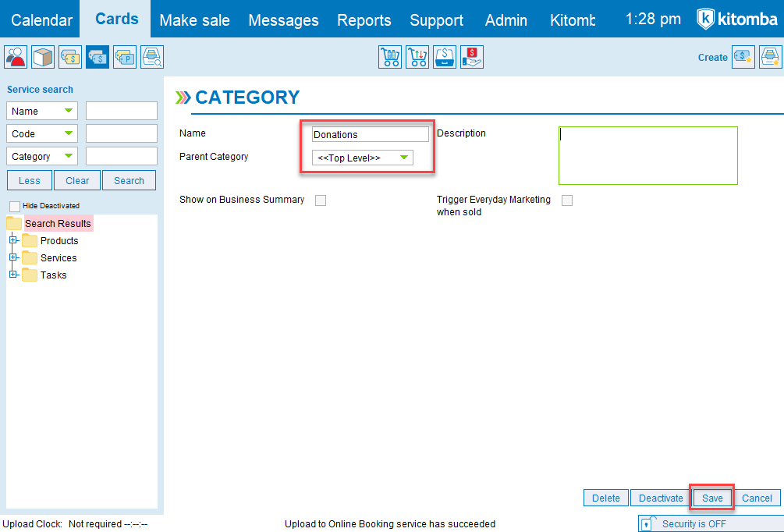Tick Trigger Everyday Marketing when sold checkbox
The height and width of the screenshot is (532, 784).
(567, 200)
